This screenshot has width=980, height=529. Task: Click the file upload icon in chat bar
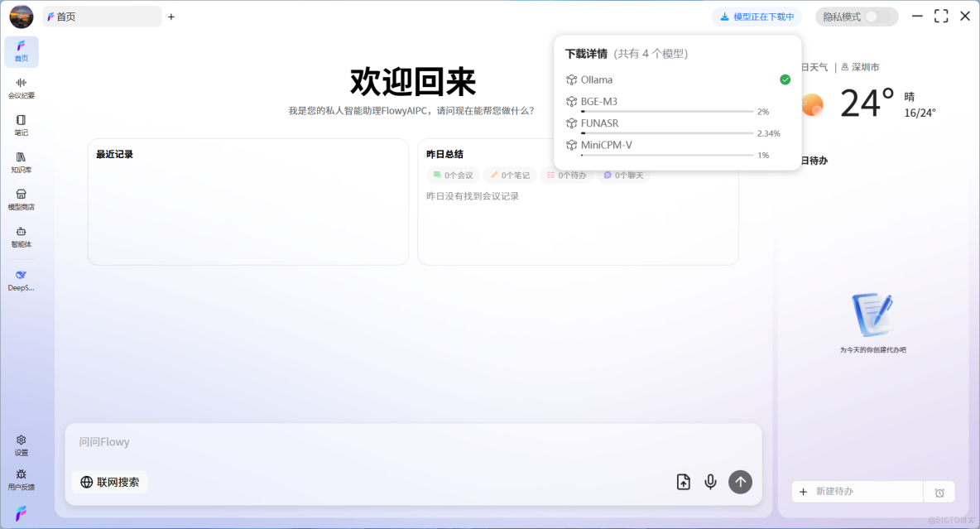click(683, 481)
